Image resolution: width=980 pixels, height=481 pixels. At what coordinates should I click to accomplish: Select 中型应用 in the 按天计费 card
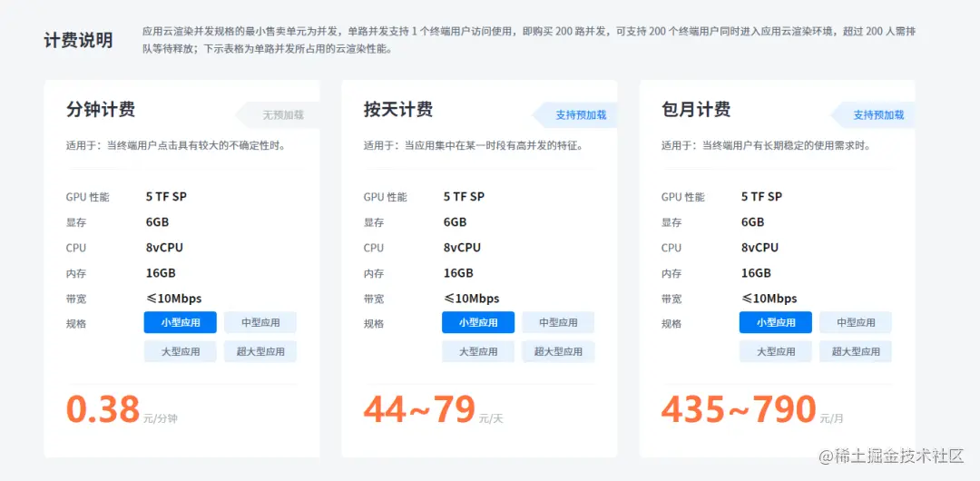(558, 323)
